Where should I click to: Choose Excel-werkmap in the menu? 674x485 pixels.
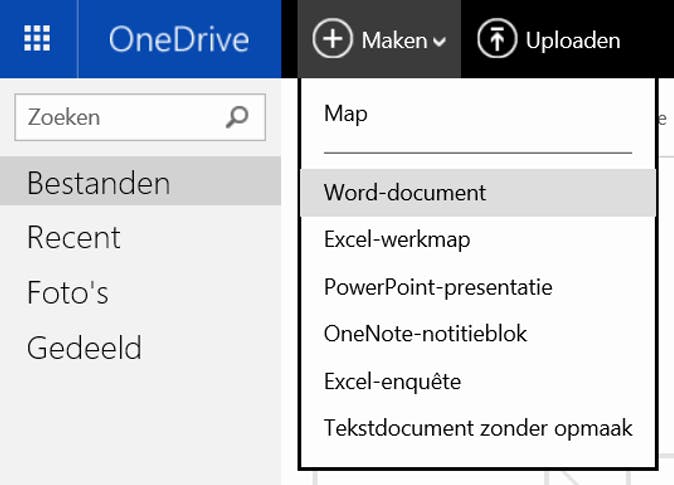[x=397, y=240]
